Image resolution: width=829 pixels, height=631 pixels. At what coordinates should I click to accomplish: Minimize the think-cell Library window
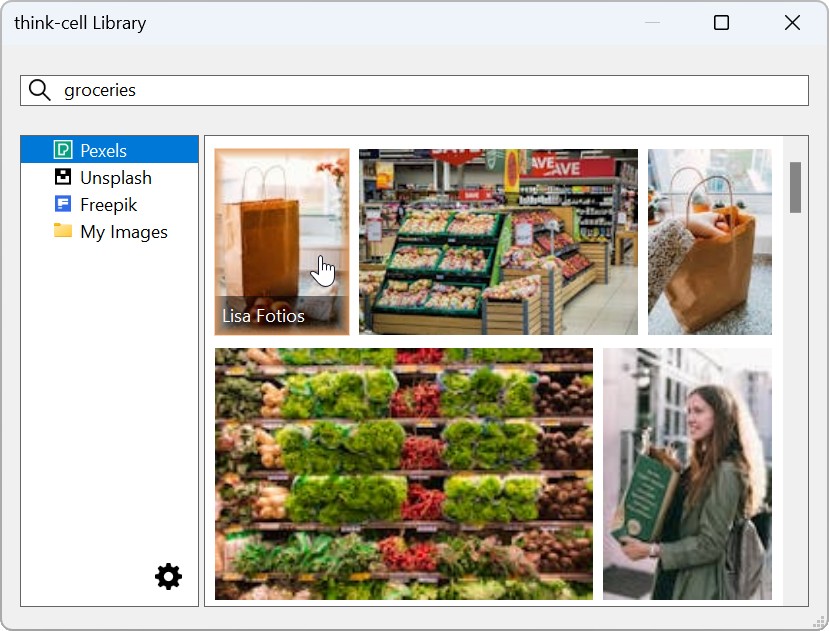point(652,23)
